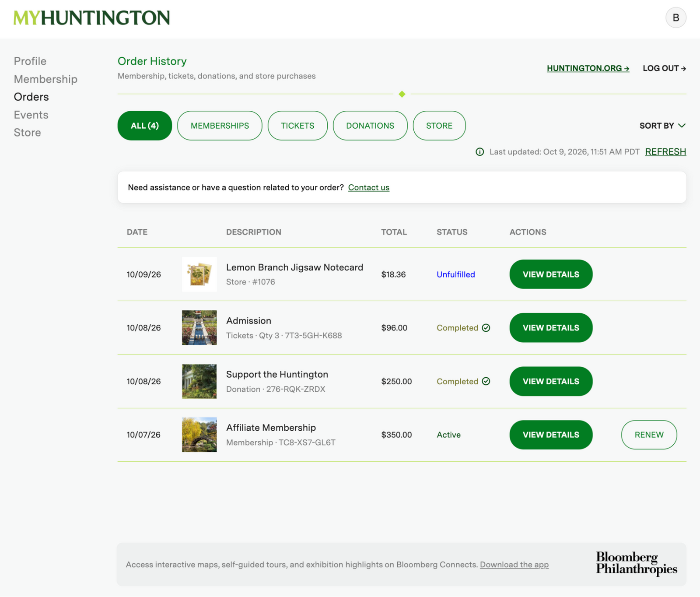The height and width of the screenshot is (597, 700).
Task: View details for the Admission order
Action: pyautogui.click(x=551, y=328)
